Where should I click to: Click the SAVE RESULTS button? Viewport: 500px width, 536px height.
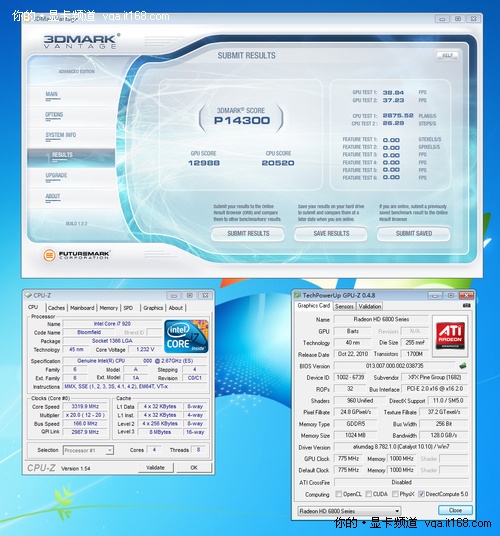point(331,234)
